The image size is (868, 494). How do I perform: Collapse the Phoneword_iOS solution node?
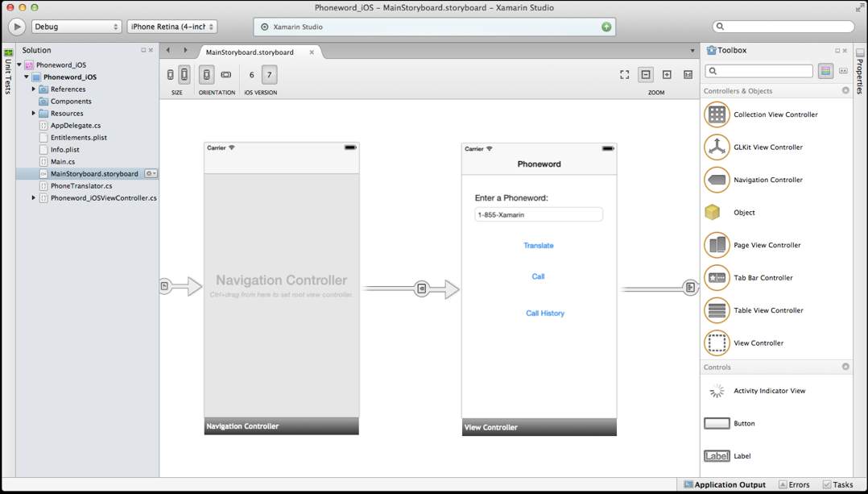(x=19, y=64)
